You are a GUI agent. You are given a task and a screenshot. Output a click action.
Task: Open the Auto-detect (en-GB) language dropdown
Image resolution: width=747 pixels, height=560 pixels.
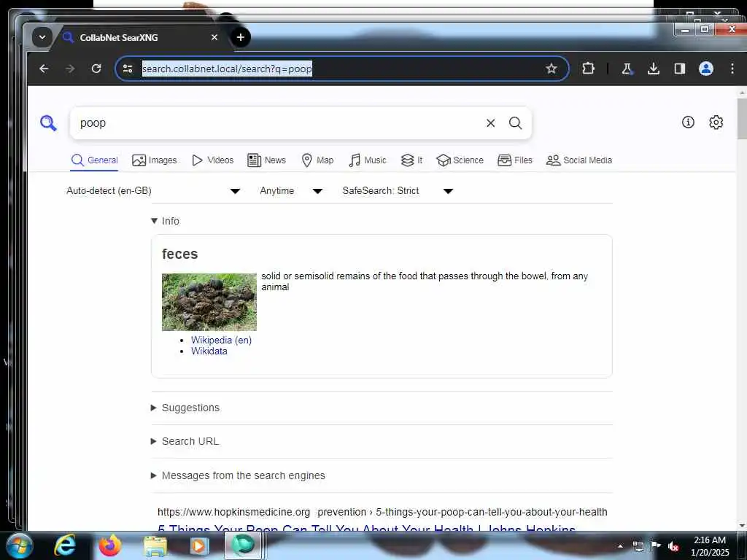153,191
